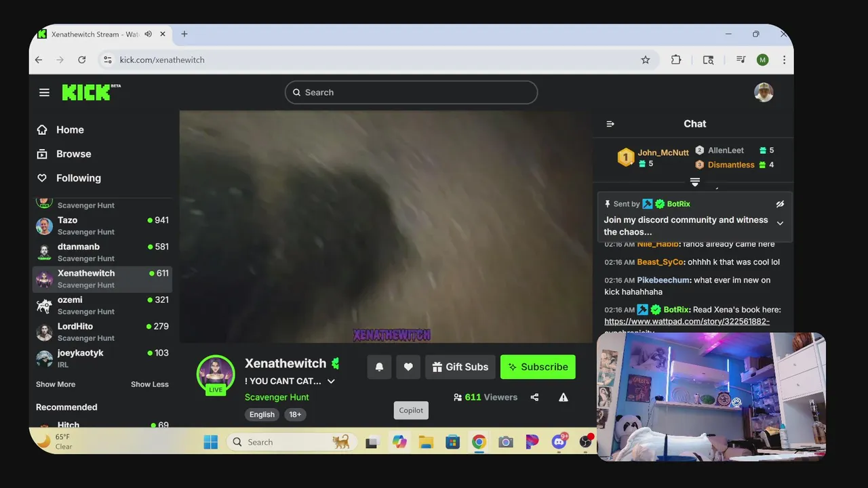Viewport: 868px width, 488px height.
Task: Click the stream video player
Action: (x=386, y=227)
